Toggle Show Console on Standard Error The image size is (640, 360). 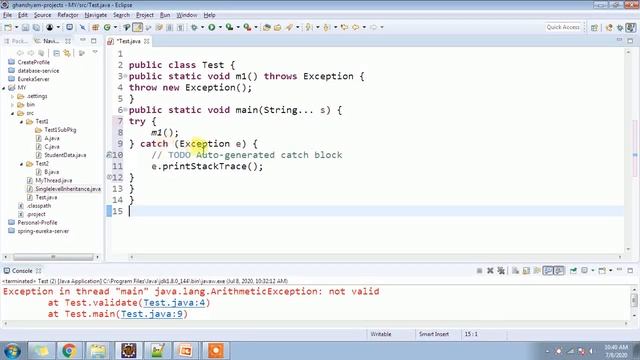[559, 271]
